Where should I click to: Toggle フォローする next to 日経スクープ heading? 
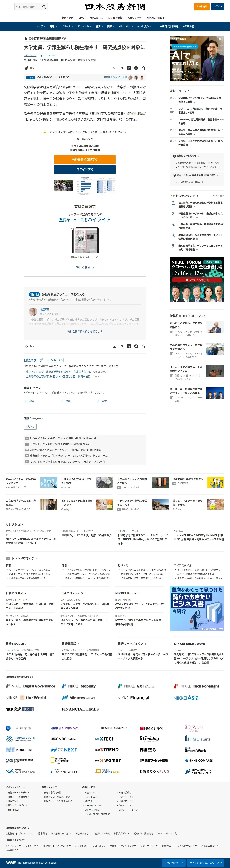pos(55,360)
